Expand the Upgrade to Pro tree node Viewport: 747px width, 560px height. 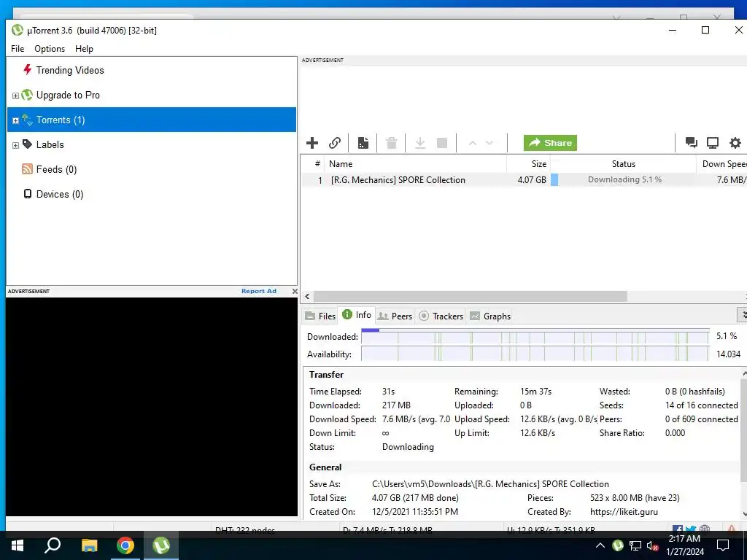point(15,96)
